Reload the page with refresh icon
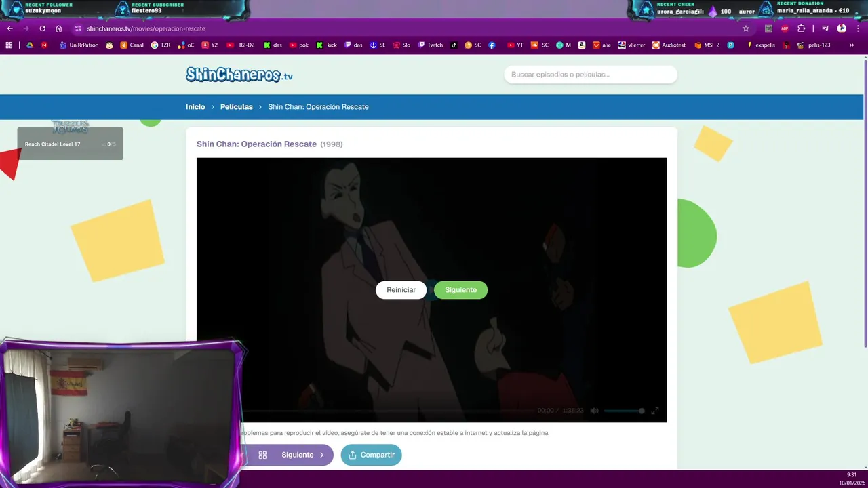 (42, 28)
